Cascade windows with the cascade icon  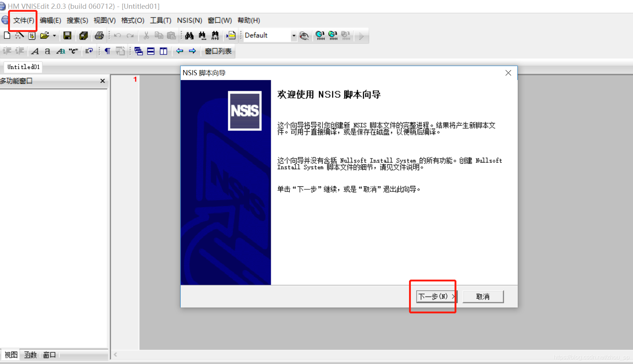138,51
